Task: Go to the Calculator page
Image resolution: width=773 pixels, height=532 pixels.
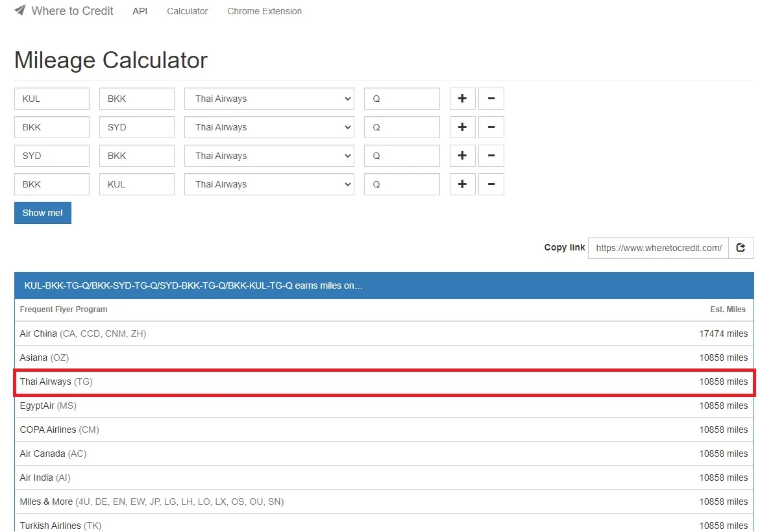Action: 188,11
